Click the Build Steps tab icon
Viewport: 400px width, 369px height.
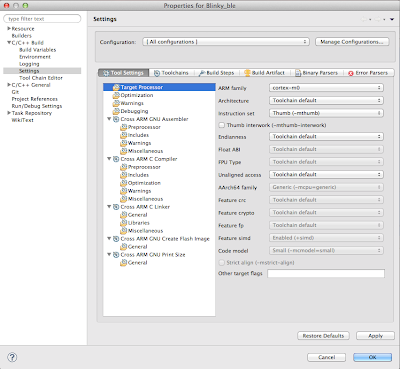202,73
